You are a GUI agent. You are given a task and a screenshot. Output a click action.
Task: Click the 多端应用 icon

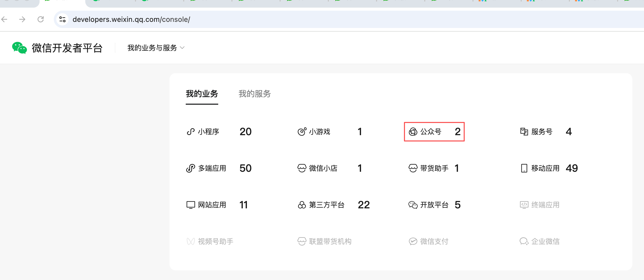pos(191,168)
